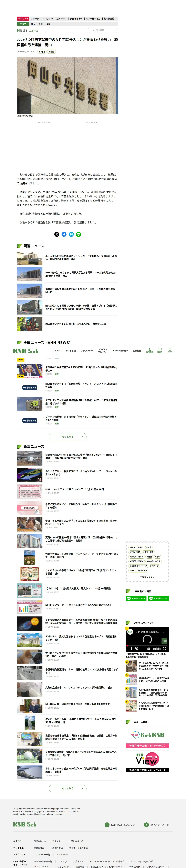This screenshot has height=868, width=186.
Task: Open アナ・News footer link
Action: click(x=62, y=854)
